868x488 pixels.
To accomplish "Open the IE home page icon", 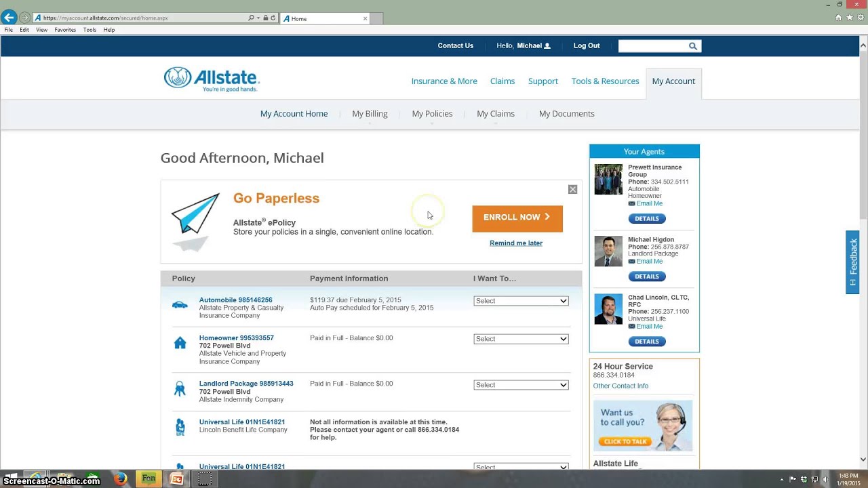I will 839,18.
